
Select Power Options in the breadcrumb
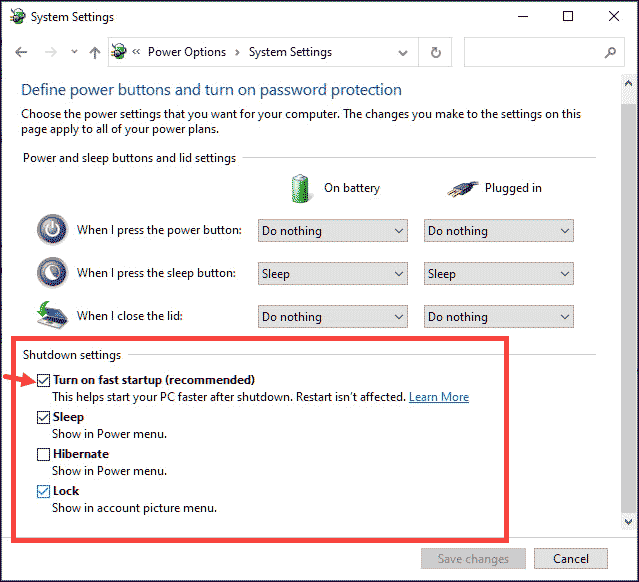click(187, 52)
